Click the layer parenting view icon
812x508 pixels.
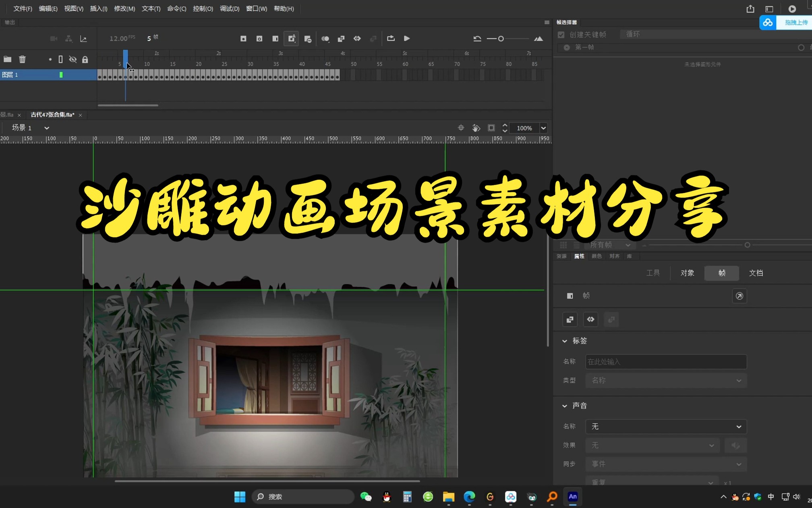coord(69,39)
